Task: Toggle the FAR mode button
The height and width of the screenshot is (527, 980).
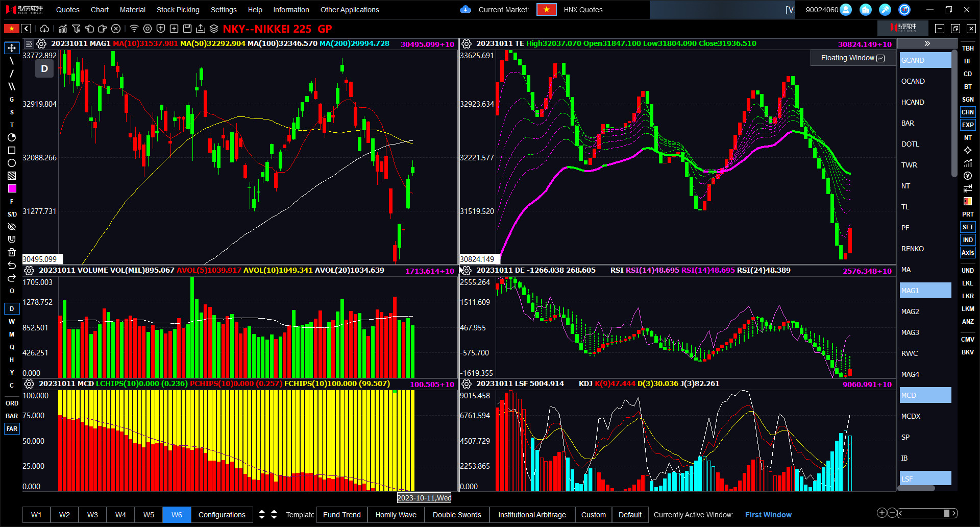Action: click(12, 429)
